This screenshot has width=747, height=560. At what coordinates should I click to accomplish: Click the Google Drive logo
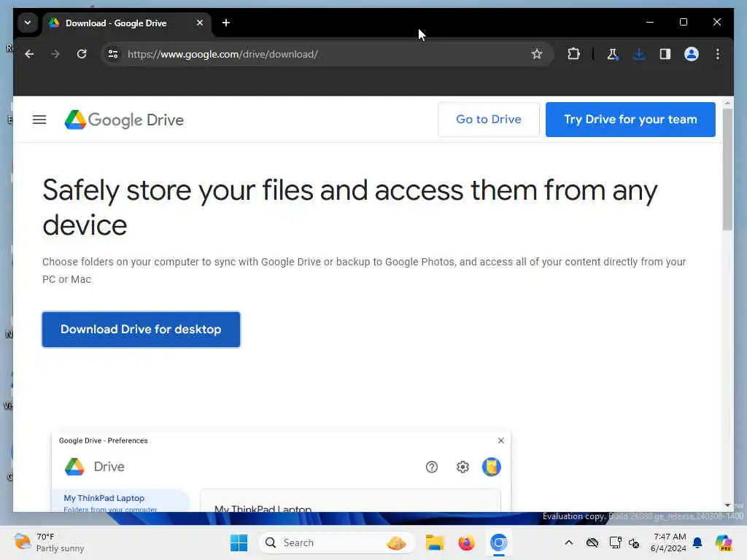tap(124, 120)
